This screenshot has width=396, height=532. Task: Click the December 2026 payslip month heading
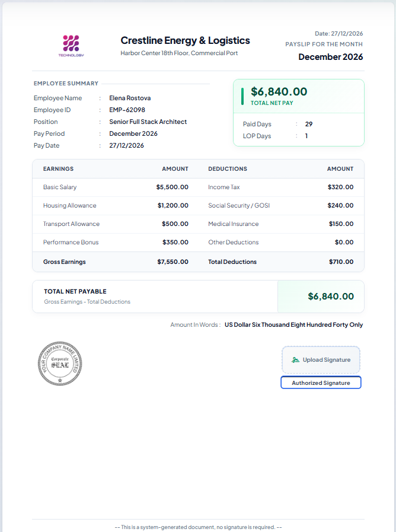331,57
